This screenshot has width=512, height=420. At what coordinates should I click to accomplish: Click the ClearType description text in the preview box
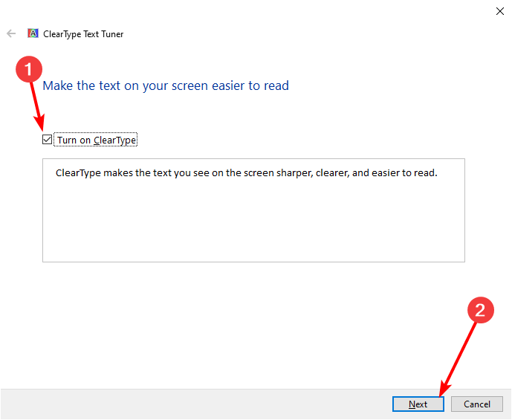[246, 172]
